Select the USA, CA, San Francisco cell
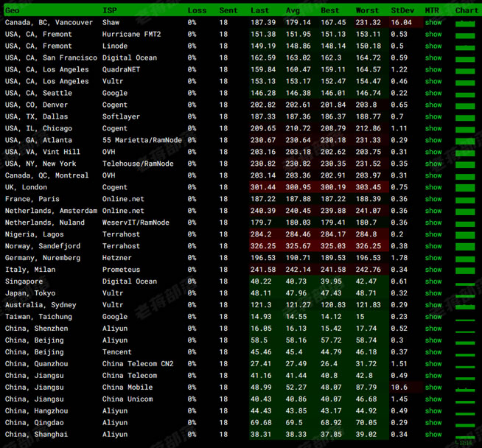This screenshot has height=448, width=482. click(x=51, y=57)
